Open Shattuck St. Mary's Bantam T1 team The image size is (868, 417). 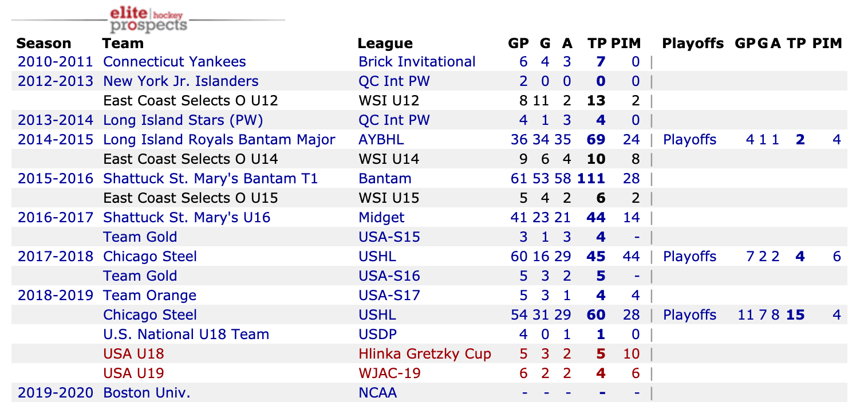click(210, 179)
